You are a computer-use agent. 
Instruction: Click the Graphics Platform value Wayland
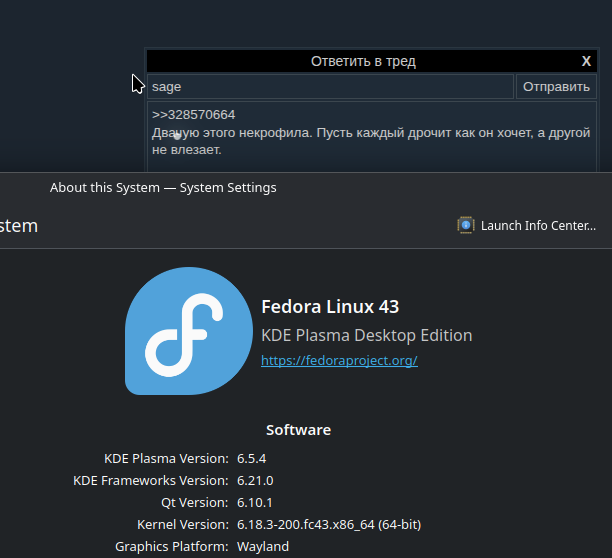[263, 546]
